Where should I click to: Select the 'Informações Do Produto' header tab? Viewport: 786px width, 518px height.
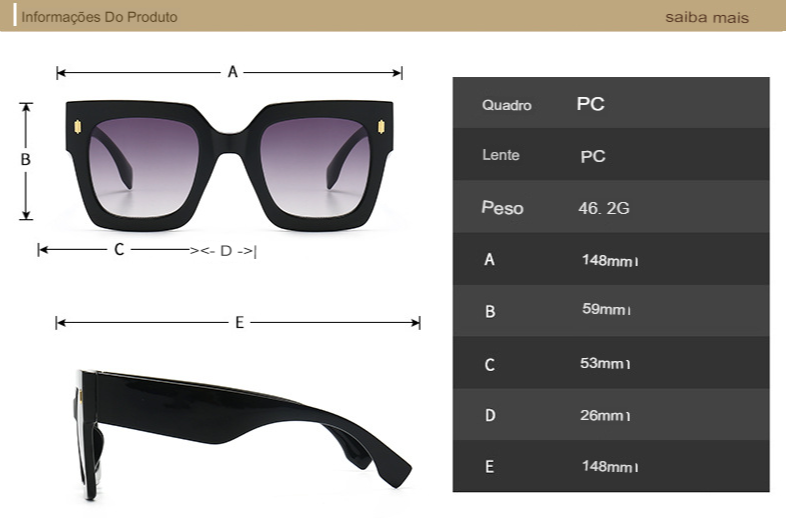(x=99, y=18)
